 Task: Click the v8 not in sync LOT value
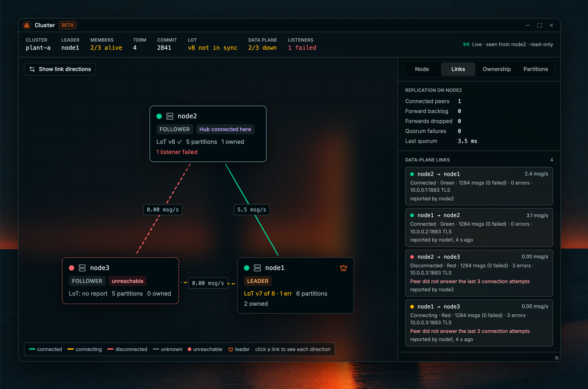(x=213, y=48)
